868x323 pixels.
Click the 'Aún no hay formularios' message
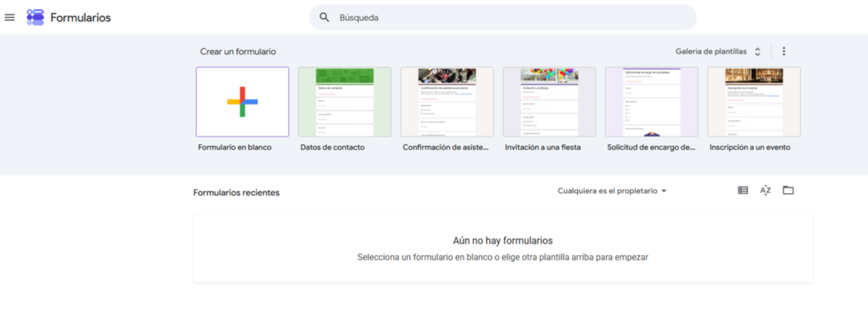tap(502, 240)
